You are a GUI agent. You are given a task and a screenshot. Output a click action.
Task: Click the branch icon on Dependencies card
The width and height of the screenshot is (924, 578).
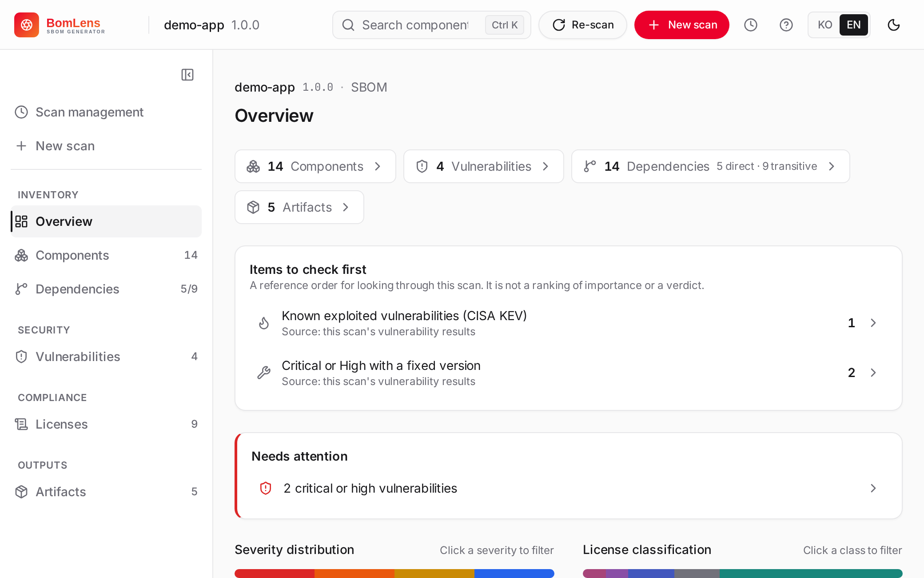(590, 166)
